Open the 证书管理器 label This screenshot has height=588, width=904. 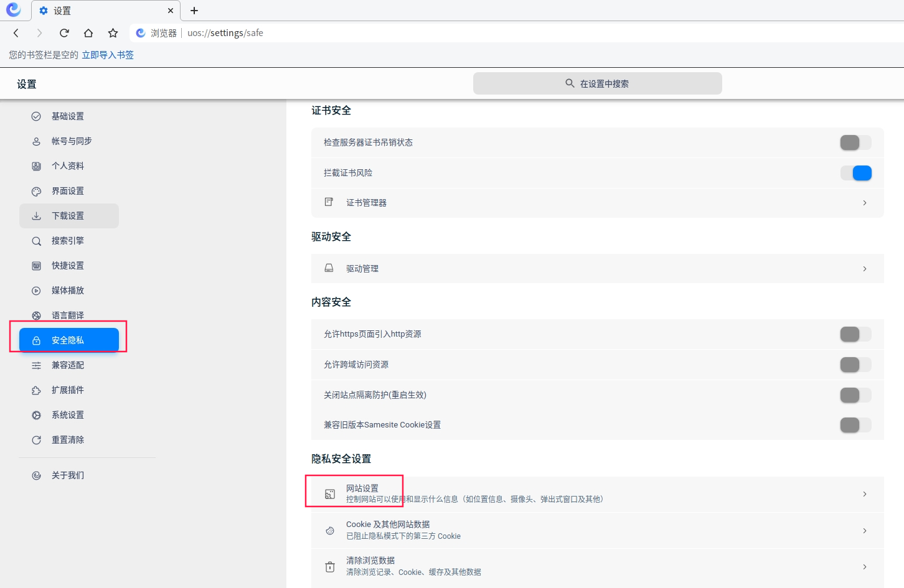point(366,203)
